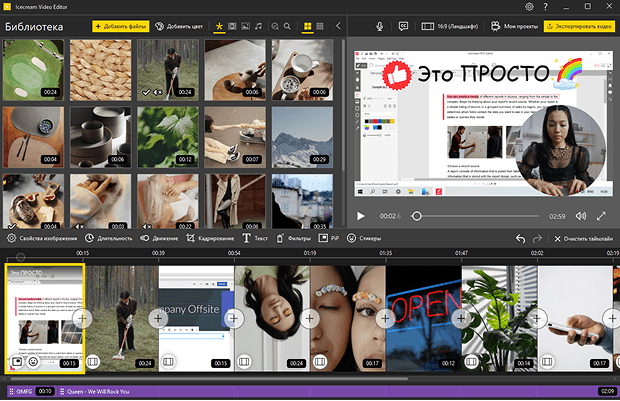Click plus between forest and Company Offsite clips
620x401 pixels.
[x=158, y=318]
